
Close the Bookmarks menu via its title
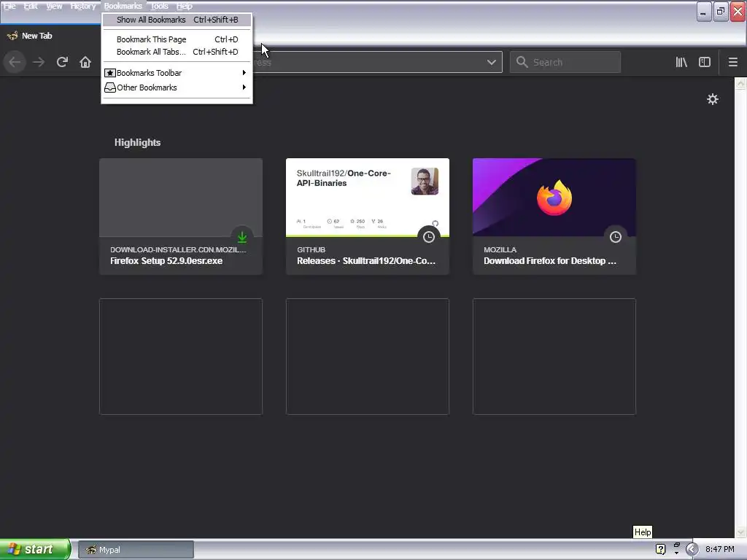click(123, 6)
